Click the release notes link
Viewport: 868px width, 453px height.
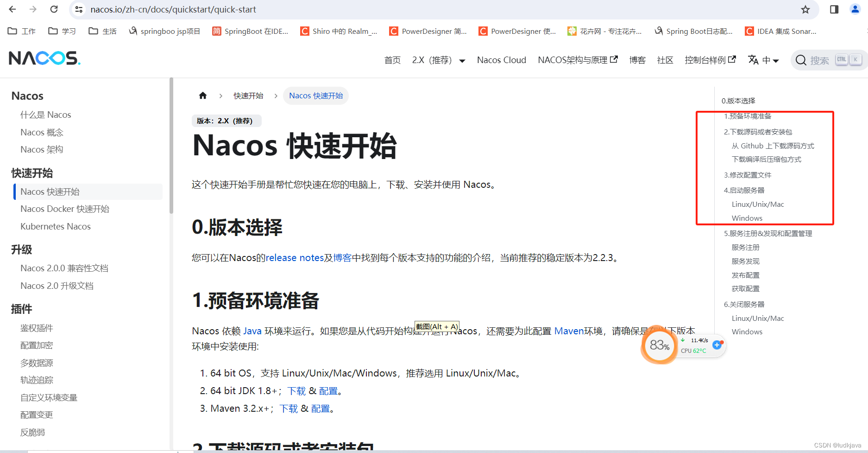(295, 257)
